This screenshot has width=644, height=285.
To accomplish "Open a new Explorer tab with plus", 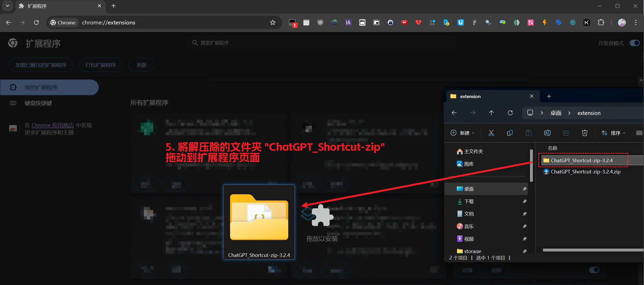I will [x=549, y=96].
